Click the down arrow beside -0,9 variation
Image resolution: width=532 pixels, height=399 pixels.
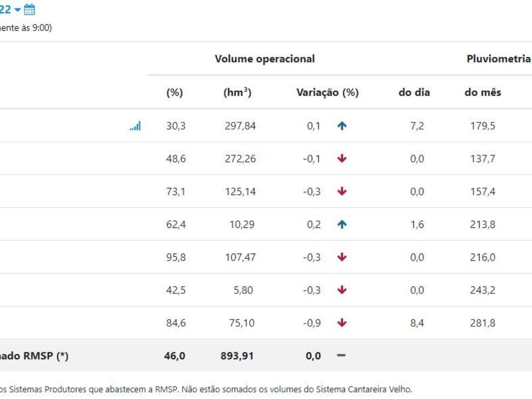pos(342,323)
